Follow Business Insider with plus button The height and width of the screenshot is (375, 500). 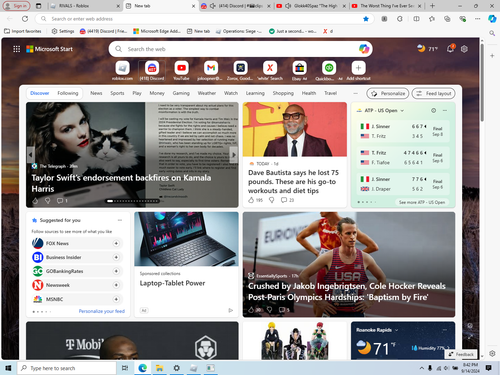tap(116, 257)
